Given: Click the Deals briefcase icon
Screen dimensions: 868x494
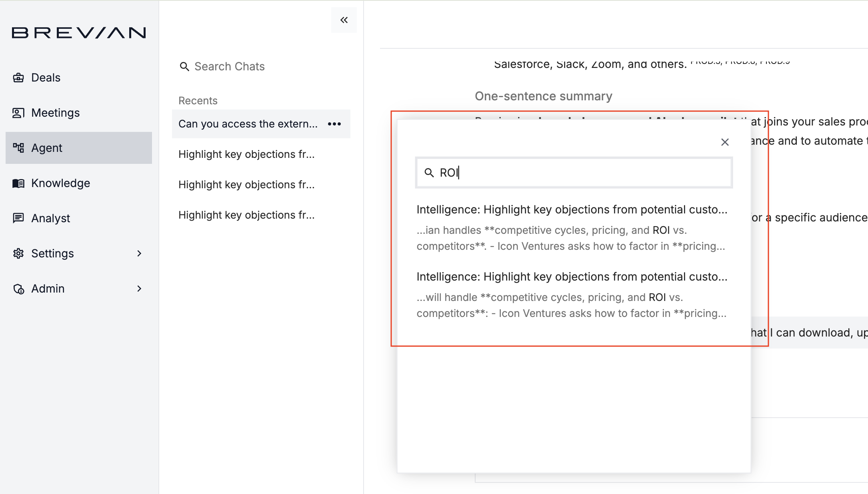Looking at the screenshot, I should pos(18,78).
